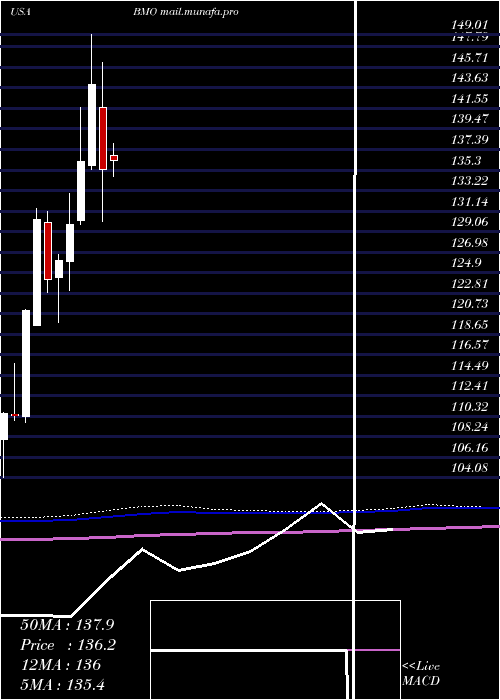Click the 139.47 price axis label
This screenshot has width=500, height=700.
469,119
